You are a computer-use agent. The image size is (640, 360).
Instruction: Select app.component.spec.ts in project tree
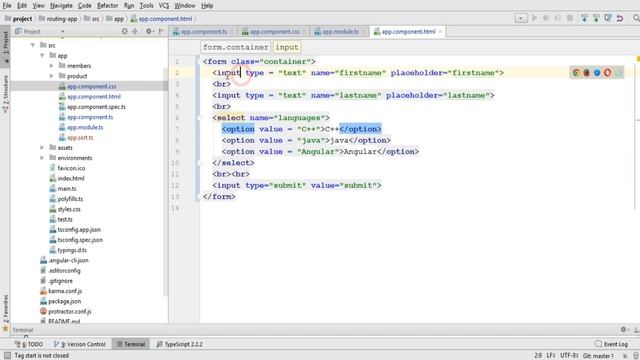pos(96,107)
